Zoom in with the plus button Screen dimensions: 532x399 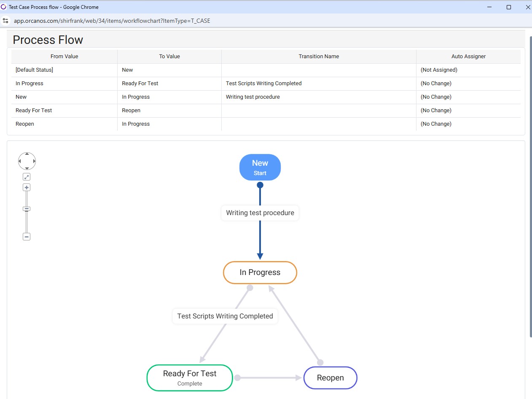(x=27, y=187)
